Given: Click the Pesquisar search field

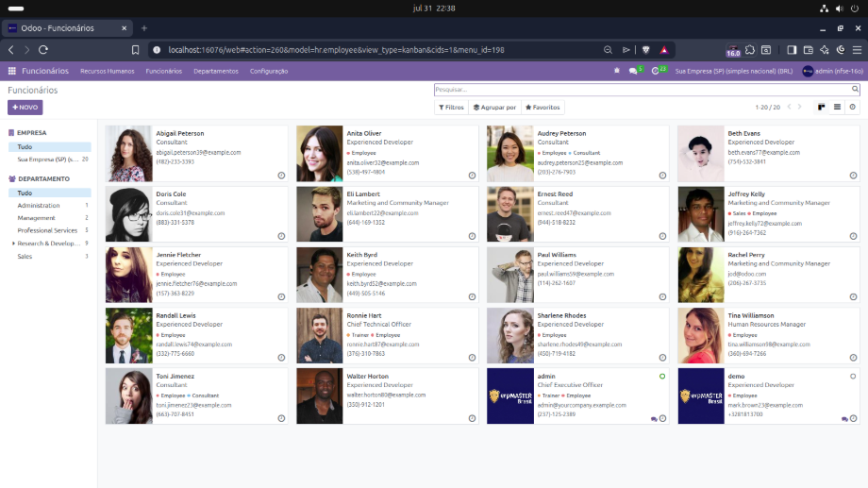Looking at the screenshot, I should (x=643, y=89).
